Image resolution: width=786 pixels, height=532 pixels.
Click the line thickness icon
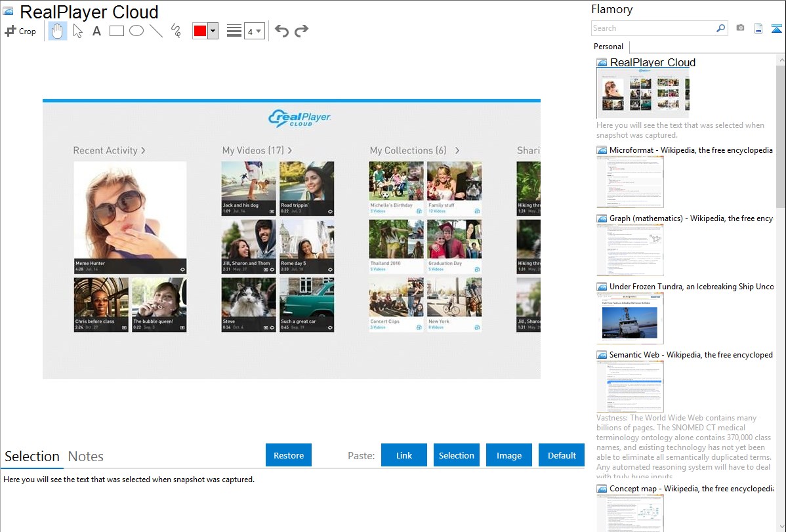tap(234, 31)
